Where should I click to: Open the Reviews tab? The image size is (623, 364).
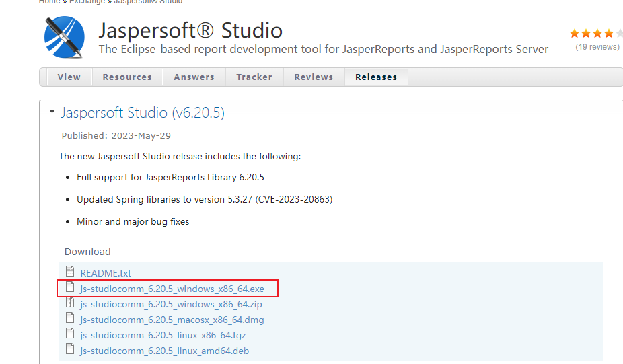point(314,77)
